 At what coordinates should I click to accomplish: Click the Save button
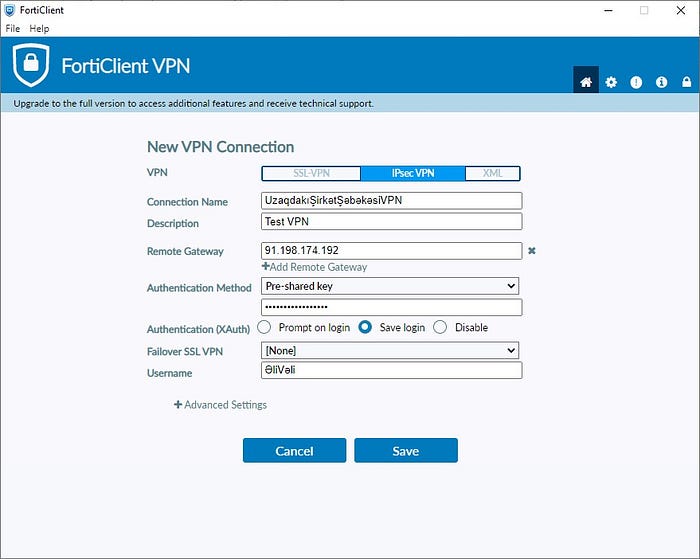coord(406,451)
